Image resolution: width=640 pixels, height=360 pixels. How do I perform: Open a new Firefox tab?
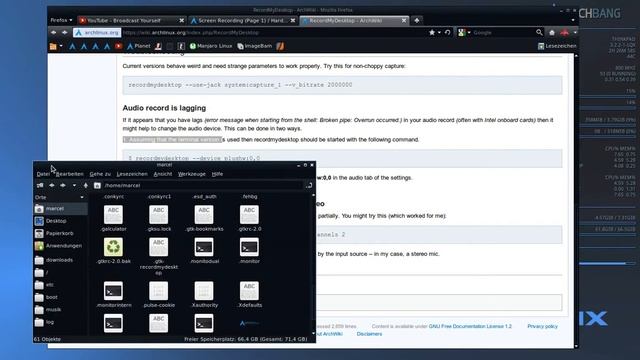(417, 20)
